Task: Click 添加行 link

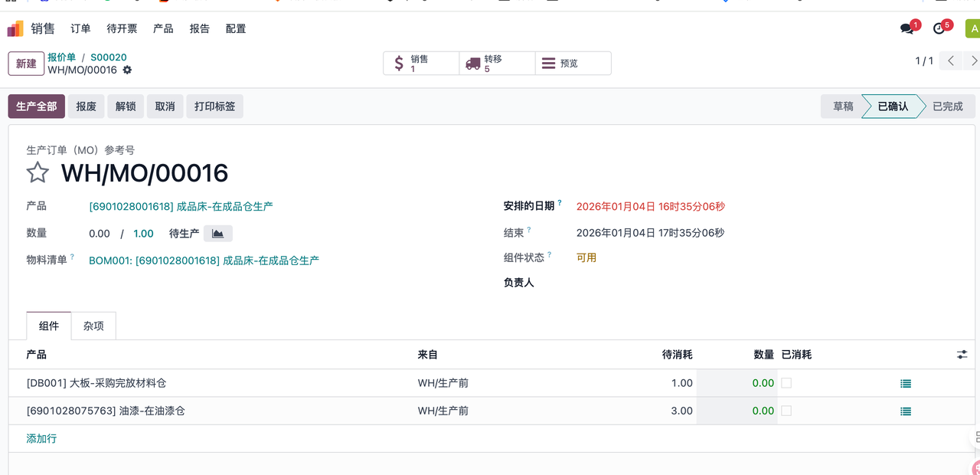Action: 41,439
